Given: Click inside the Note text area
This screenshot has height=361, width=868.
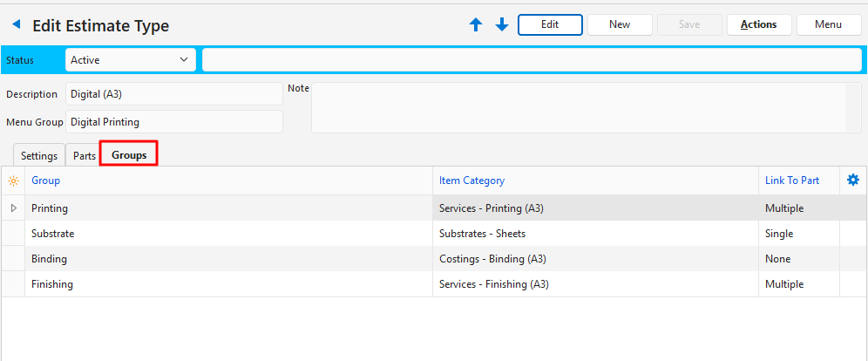Looking at the screenshot, I should coord(575,108).
